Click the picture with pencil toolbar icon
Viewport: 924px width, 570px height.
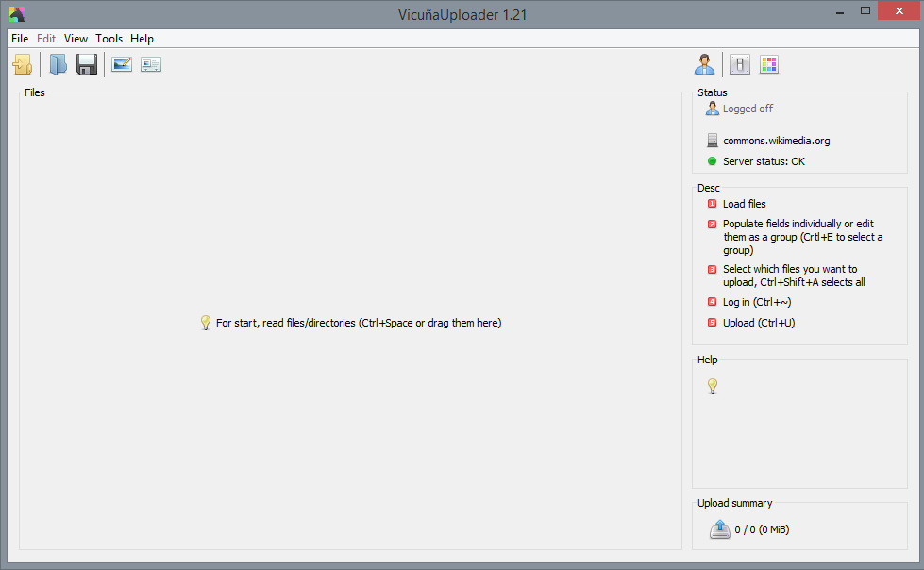click(122, 64)
